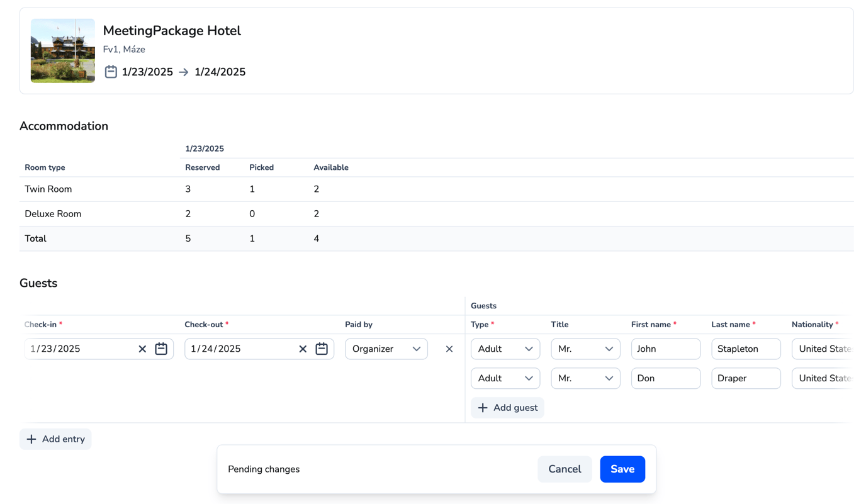Image resolution: width=866 pixels, height=504 pixels.
Task: Click calendar icon beside hotel dates
Action: [111, 72]
